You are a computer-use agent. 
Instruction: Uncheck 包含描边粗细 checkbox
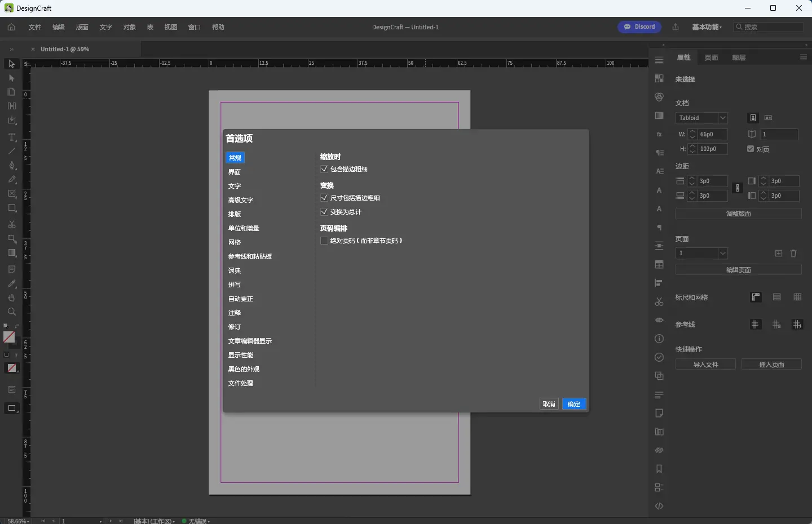coord(324,169)
